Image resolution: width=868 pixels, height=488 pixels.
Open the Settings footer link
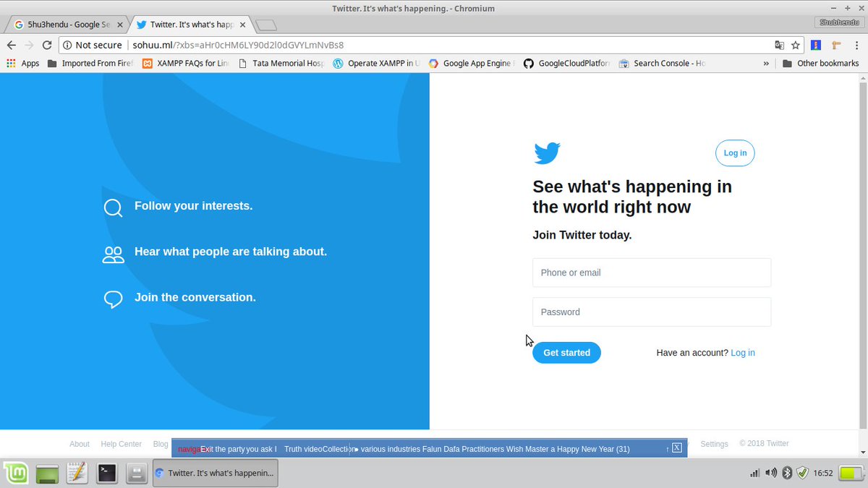click(x=714, y=444)
